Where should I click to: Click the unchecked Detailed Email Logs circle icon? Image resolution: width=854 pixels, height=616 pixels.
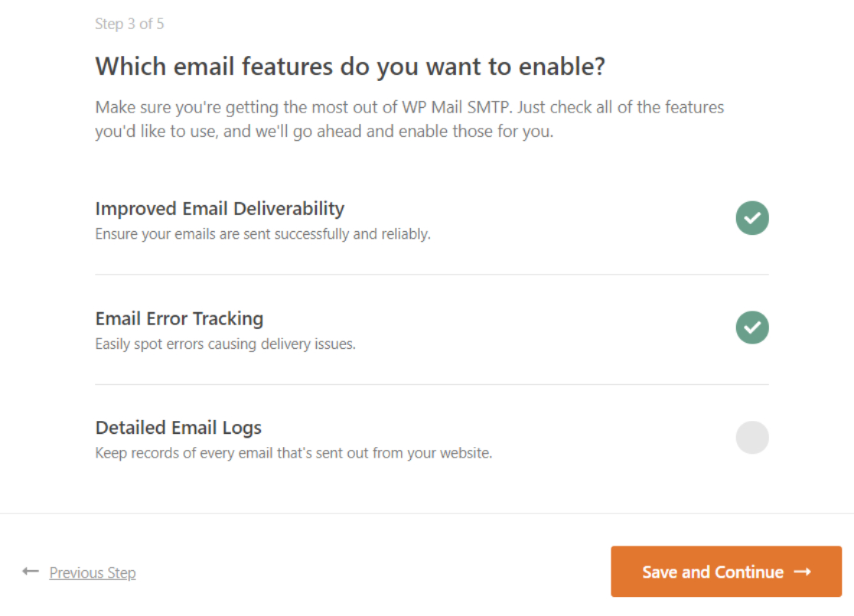click(751, 436)
